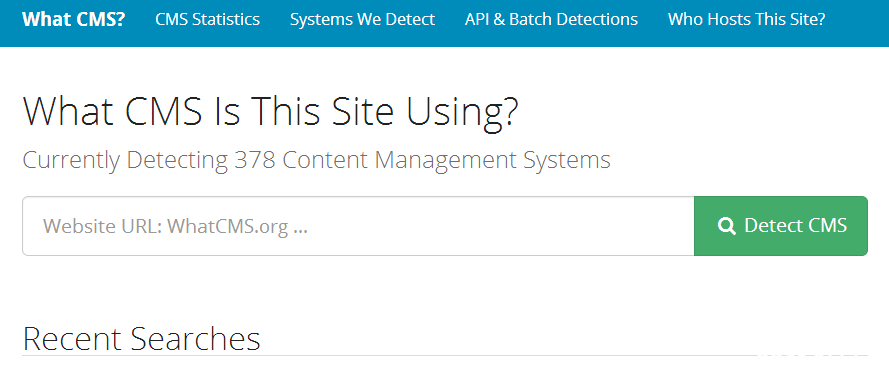The height and width of the screenshot is (379, 889).
Task: Open CMS Statistics in the navigation bar
Action: 208,19
